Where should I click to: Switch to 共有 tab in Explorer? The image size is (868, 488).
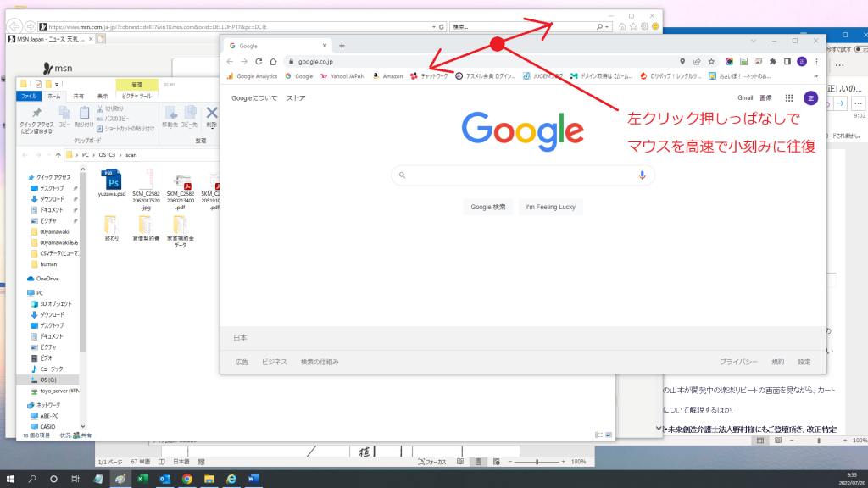coord(79,97)
